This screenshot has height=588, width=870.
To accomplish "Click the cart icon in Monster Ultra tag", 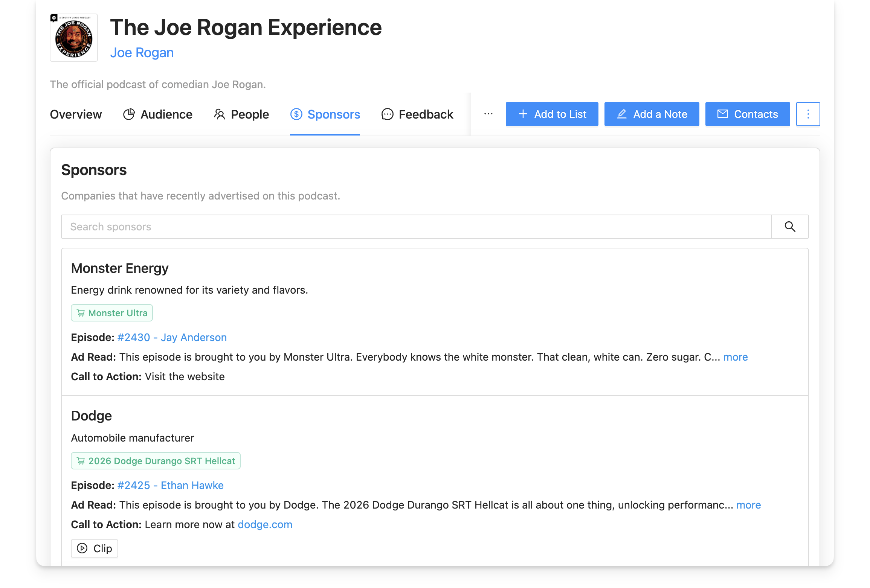I will 81,312.
